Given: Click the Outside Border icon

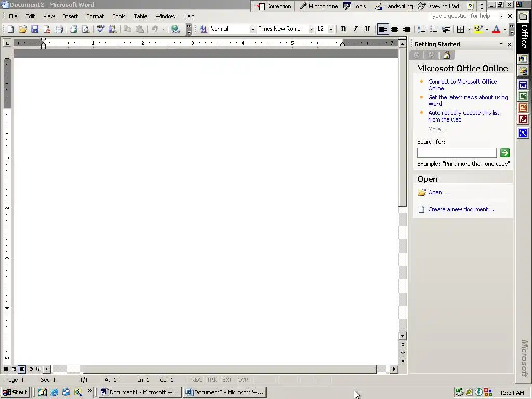Looking at the screenshot, I should click(460, 29).
